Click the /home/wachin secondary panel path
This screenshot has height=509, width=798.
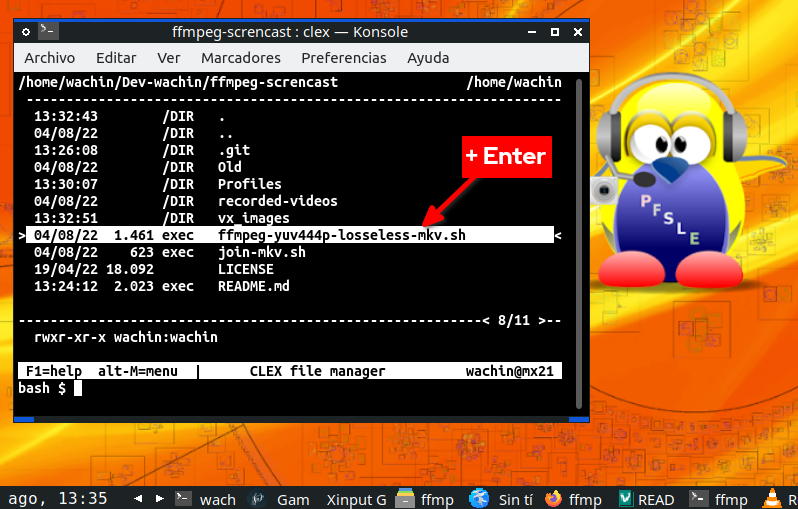click(x=514, y=82)
